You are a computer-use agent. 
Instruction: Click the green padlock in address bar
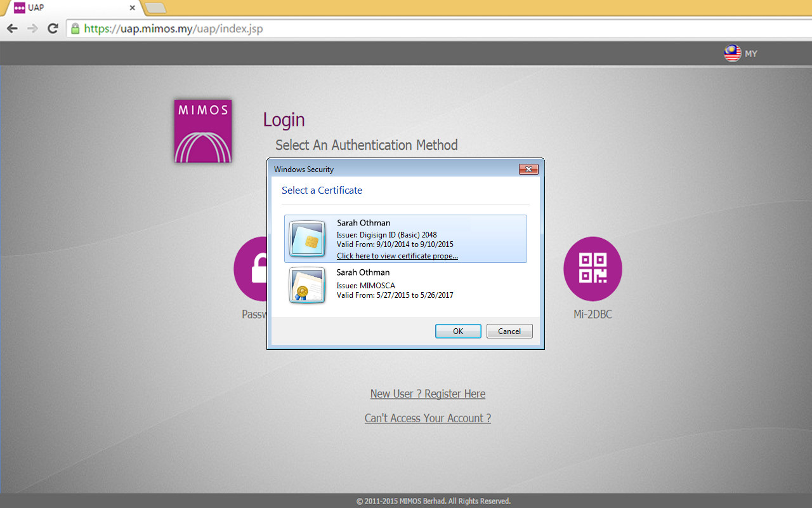click(75, 29)
